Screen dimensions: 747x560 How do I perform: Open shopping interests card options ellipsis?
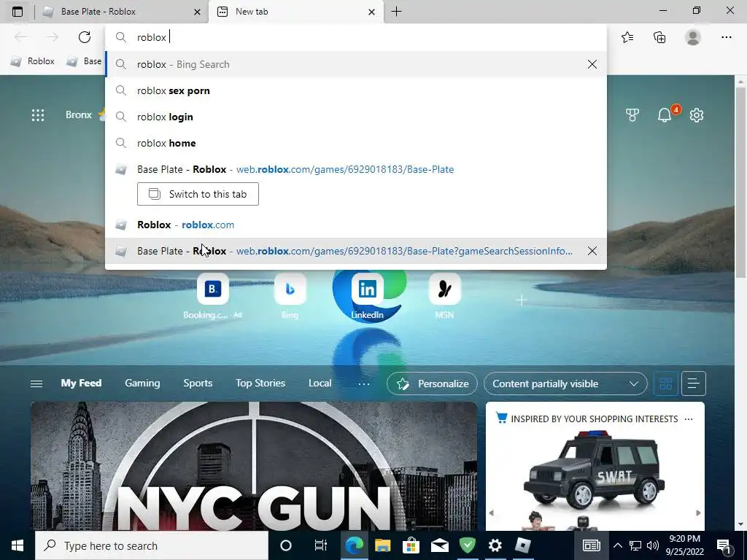[689, 419]
